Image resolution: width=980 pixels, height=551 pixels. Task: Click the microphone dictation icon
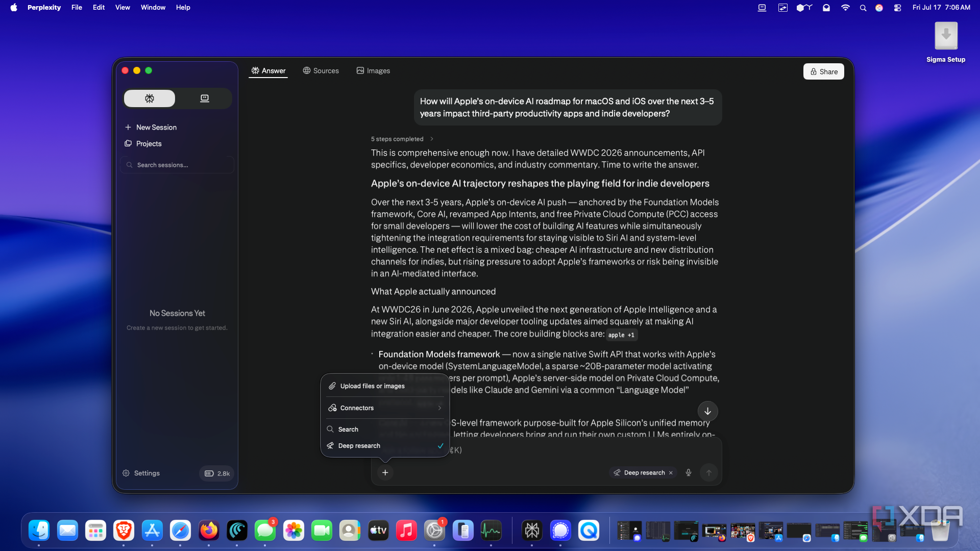click(689, 473)
